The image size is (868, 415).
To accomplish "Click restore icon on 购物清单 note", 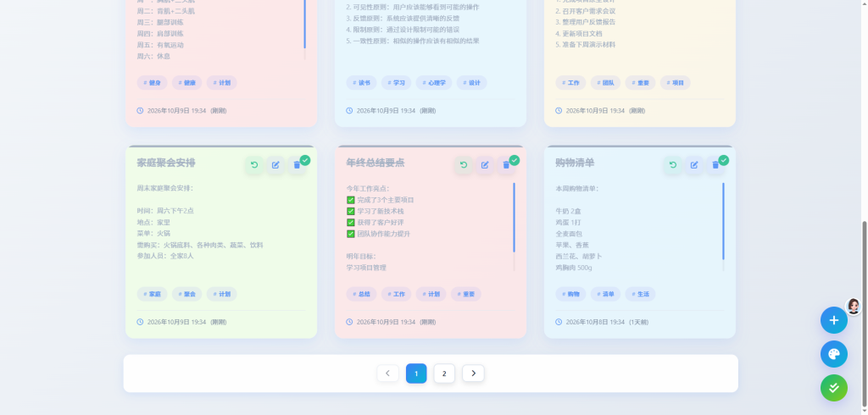I will (x=672, y=165).
